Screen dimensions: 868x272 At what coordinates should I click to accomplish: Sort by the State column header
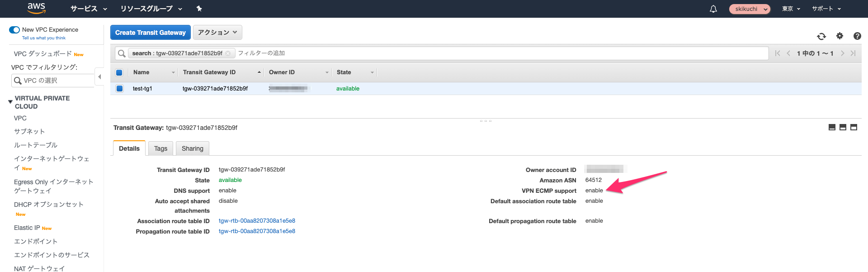click(354, 72)
